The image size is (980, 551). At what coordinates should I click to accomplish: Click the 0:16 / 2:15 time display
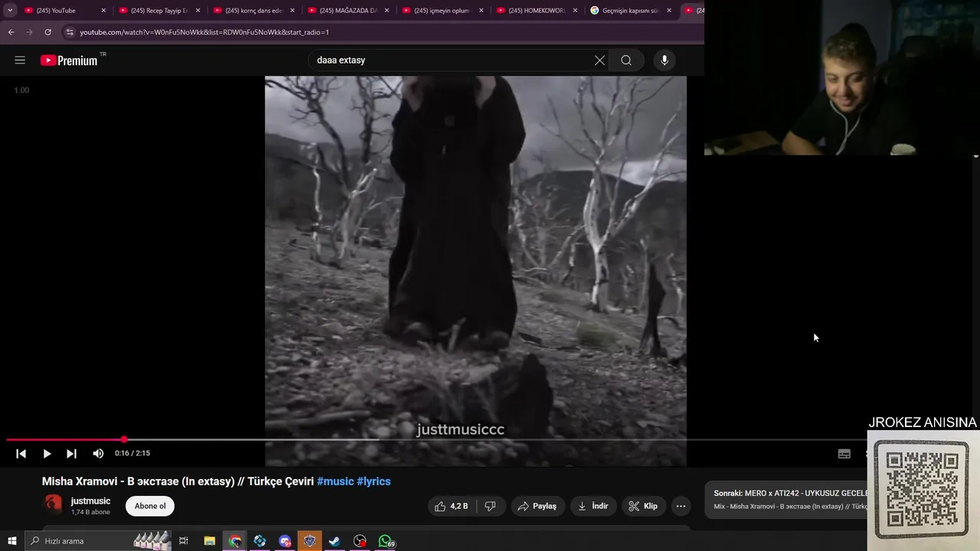pyautogui.click(x=132, y=454)
